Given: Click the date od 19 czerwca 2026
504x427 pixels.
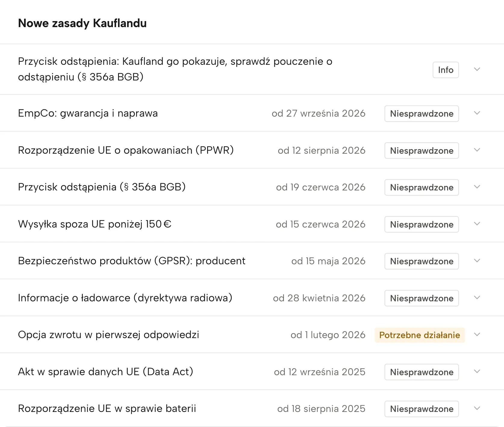Looking at the screenshot, I should pyautogui.click(x=321, y=187).
